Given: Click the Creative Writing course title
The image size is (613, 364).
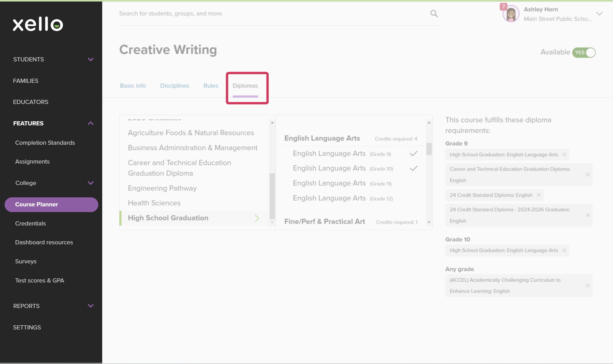Looking at the screenshot, I should [x=168, y=50].
